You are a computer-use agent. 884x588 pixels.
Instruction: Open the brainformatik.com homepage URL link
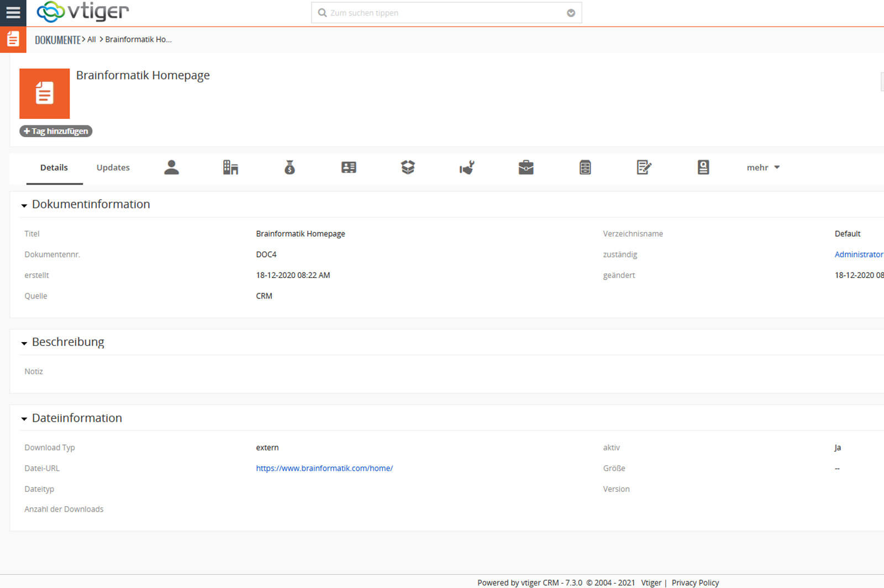tap(324, 468)
